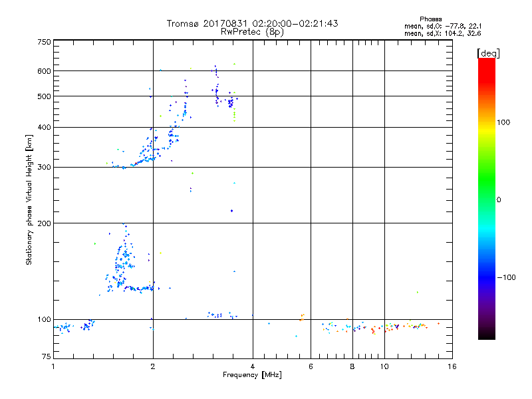This screenshot has height=399, width=532.
Task: Click the x-axis tick label '4'
Action: pyautogui.click(x=253, y=366)
